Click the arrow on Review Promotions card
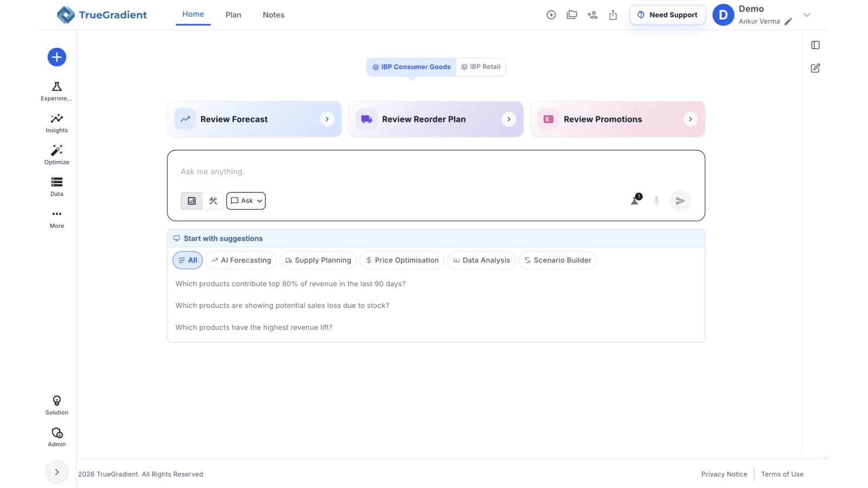Viewport: 868px width, 488px height. pyautogui.click(x=691, y=119)
